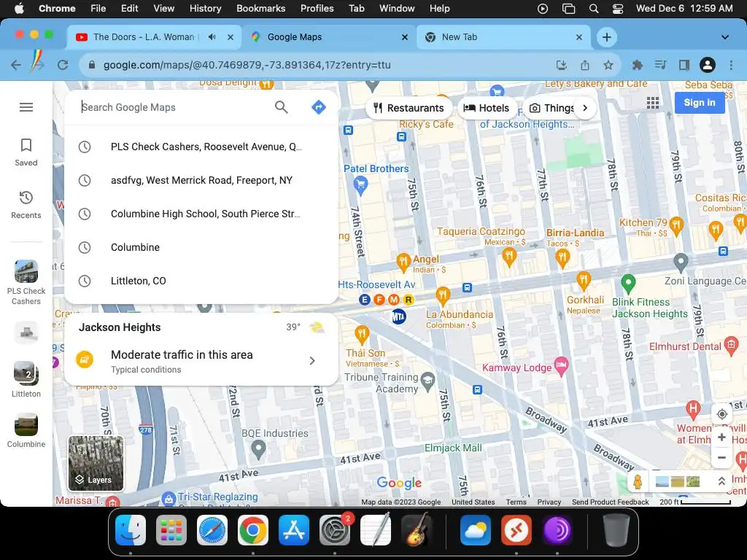Select the Columbine recent search
747x560 pixels.
[x=201, y=247]
